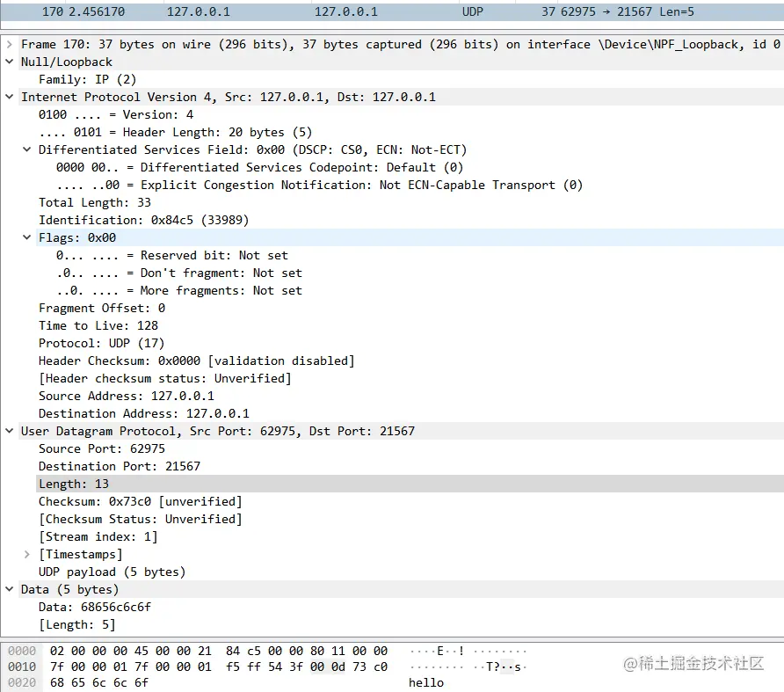The height and width of the screenshot is (692, 784).
Task: Click UDP protocol cell in packet list
Action: tap(473, 11)
